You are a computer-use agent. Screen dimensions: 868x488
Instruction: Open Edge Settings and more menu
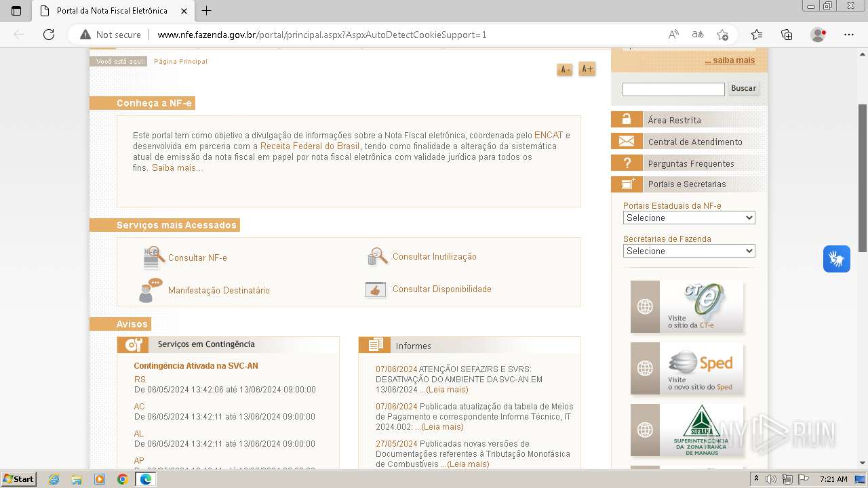849,35
